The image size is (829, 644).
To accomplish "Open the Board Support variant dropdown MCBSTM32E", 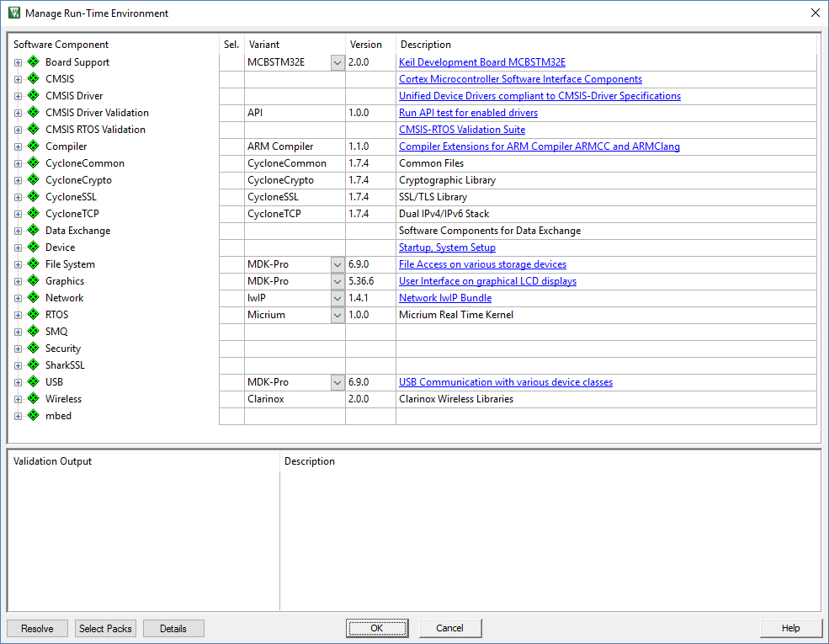I will [337, 62].
